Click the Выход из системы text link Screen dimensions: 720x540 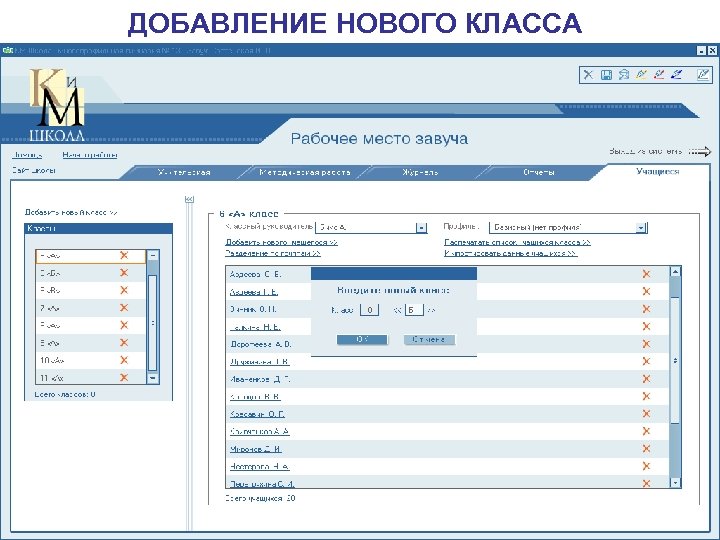(x=646, y=151)
